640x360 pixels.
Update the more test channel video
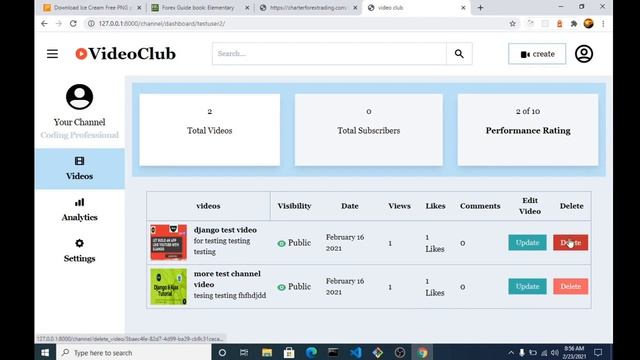527,287
